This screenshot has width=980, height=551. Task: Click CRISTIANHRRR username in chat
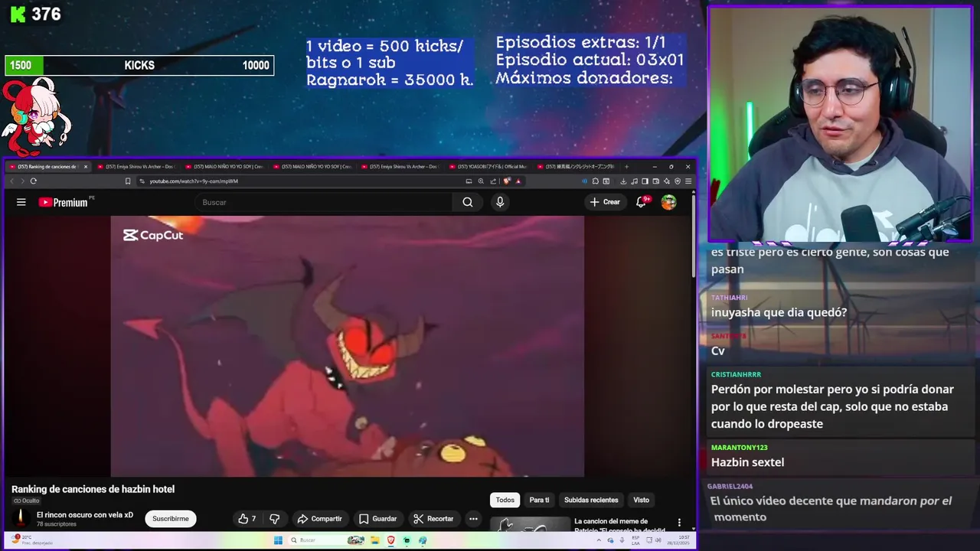736,374
